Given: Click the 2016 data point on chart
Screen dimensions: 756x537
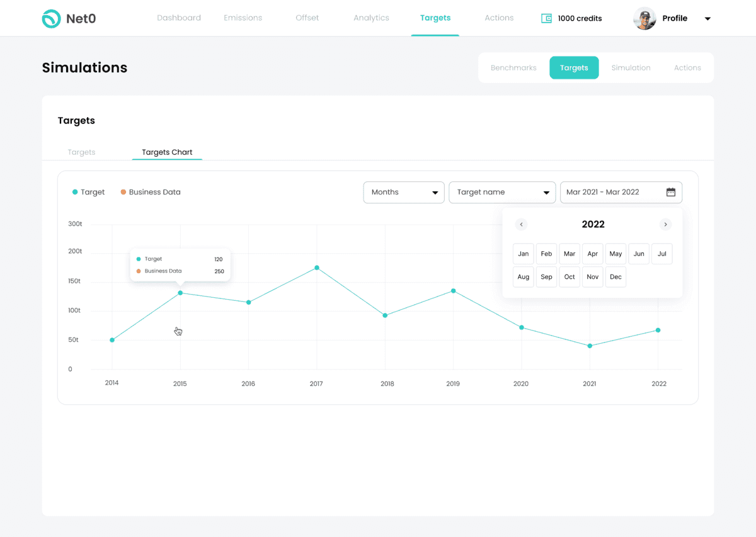Looking at the screenshot, I should 249,302.
